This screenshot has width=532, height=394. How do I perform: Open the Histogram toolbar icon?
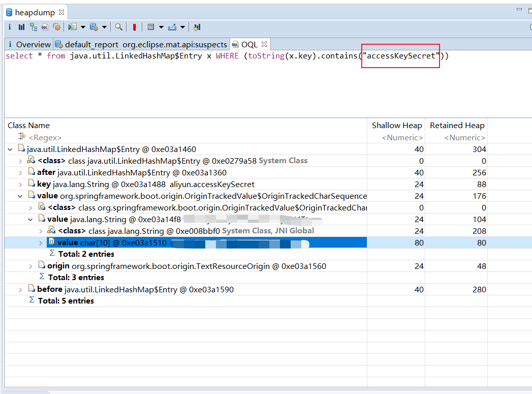point(21,27)
